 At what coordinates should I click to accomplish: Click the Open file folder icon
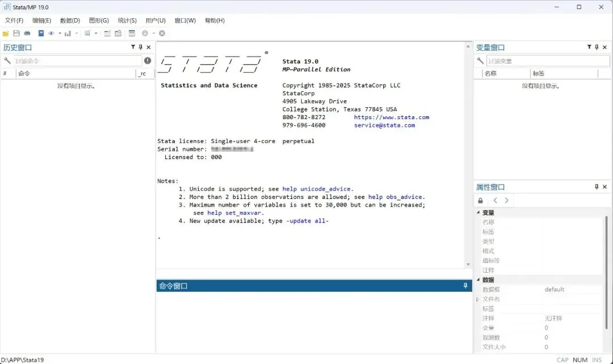coord(6,33)
